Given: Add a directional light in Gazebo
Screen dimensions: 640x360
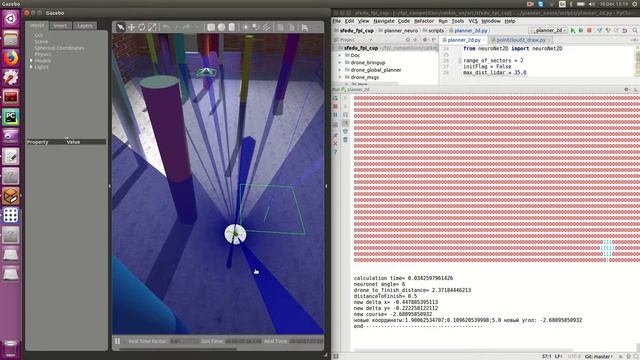Looking at the screenshot, I should click(266, 27).
